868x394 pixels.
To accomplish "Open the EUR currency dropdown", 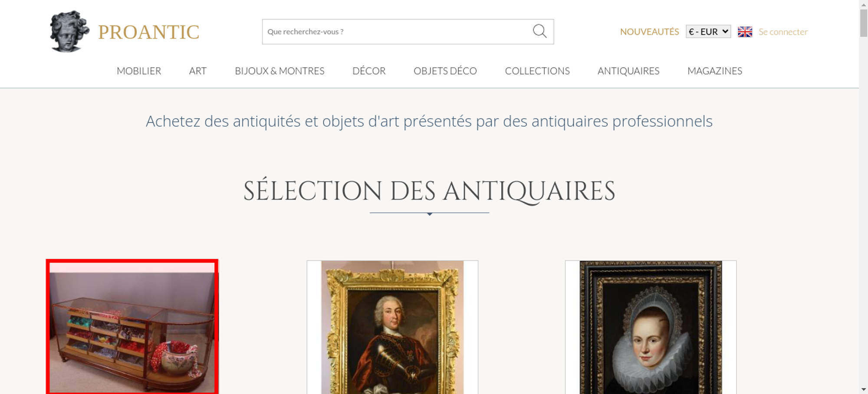I will 708,32.
